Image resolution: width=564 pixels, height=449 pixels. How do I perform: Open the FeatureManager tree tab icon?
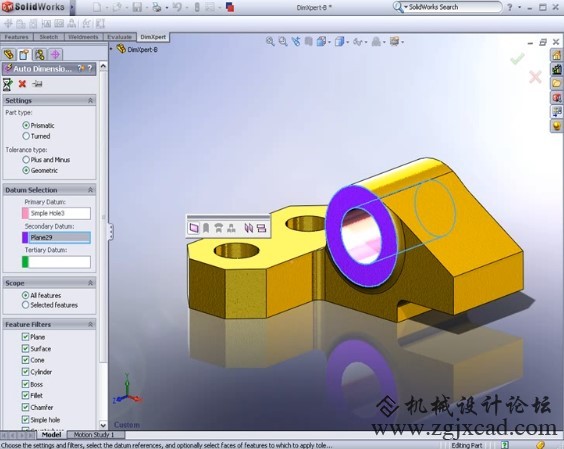pyautogui.click(x=9, y=54)
